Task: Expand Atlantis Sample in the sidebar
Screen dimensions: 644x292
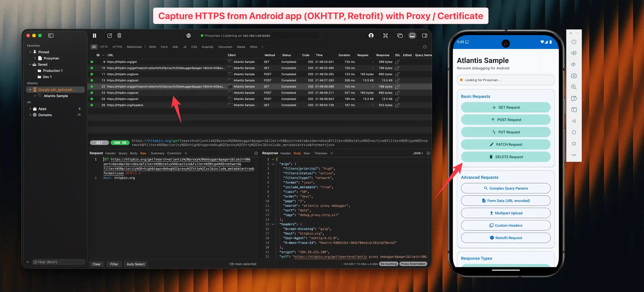Action: pyautogui.click(x=35, y=96)
